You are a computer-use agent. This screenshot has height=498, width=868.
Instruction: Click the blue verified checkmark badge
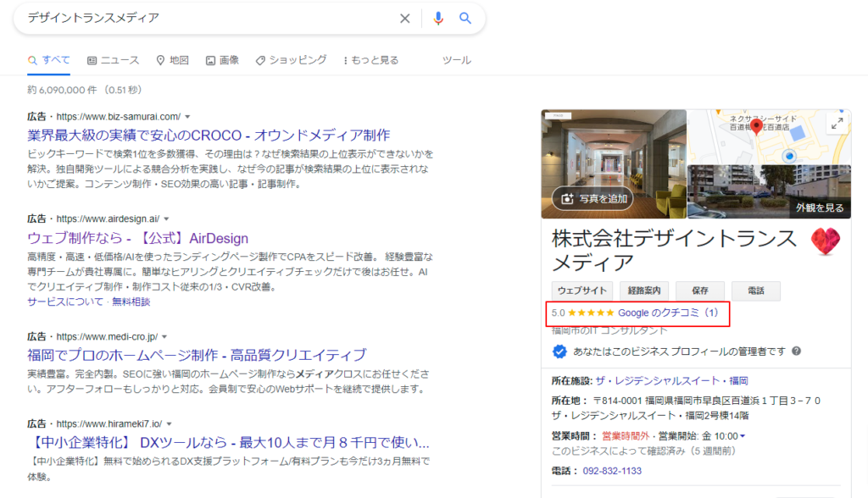coord(559,351)
